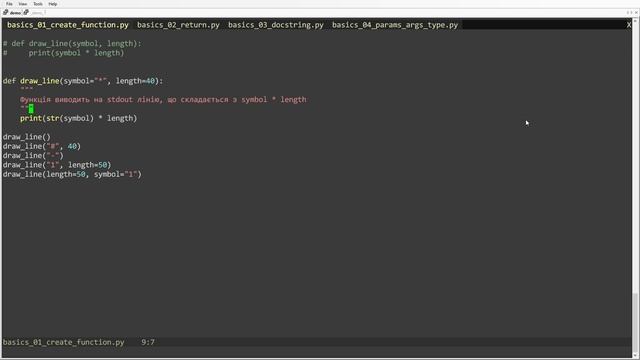Open the Help menu
Screen dimensions: 640x360
[53, 4]
